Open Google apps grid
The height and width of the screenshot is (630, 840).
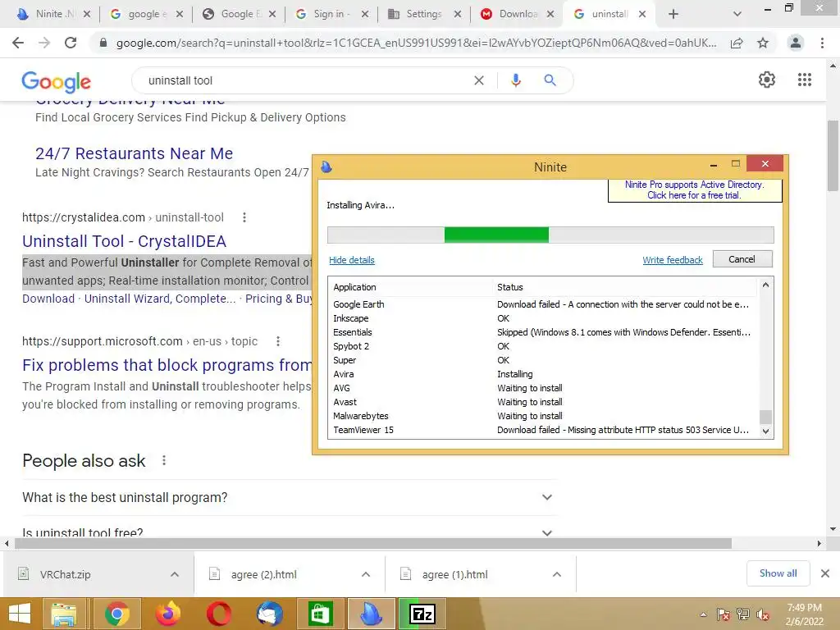pyautogui.click(x=805, y=80)
